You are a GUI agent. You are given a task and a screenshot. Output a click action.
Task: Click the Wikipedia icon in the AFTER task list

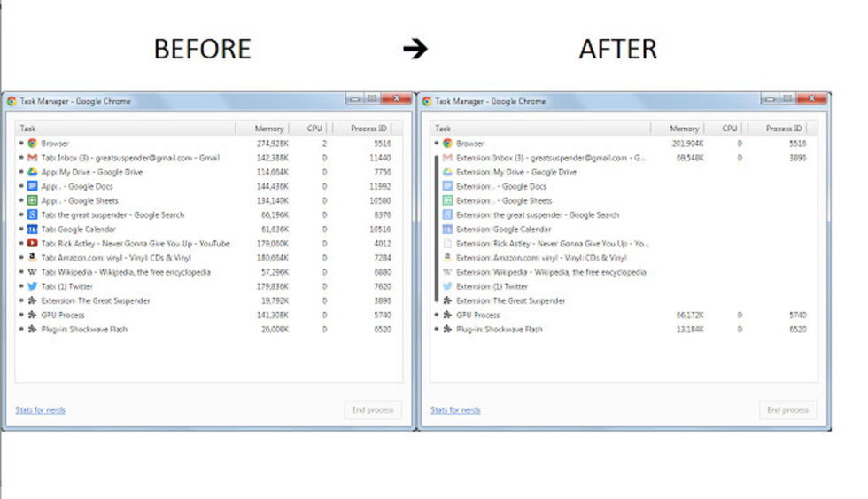pyautogui.click(x=447, y=272)
